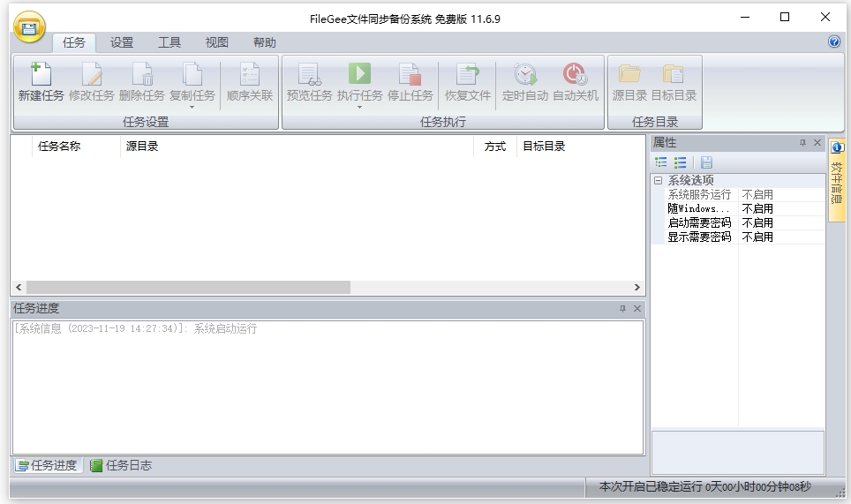Click the task list left scroll arrow

click(19, 288)
